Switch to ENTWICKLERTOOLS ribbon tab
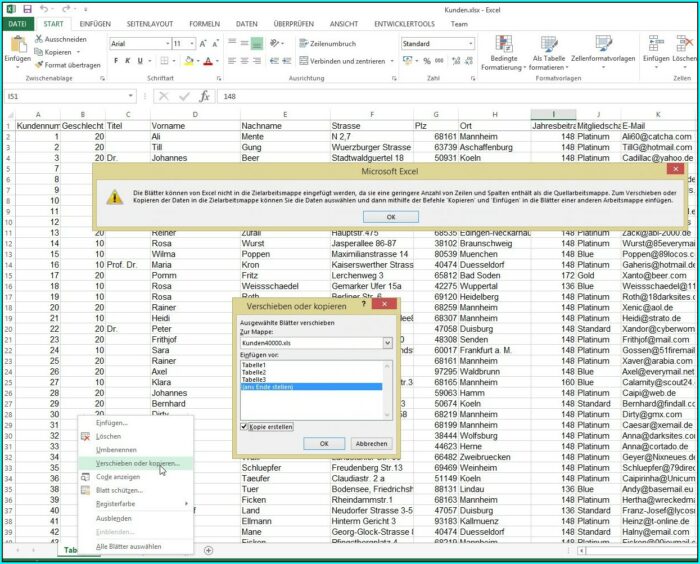This screenshot has height=564, width=700. tap(404, 24)
